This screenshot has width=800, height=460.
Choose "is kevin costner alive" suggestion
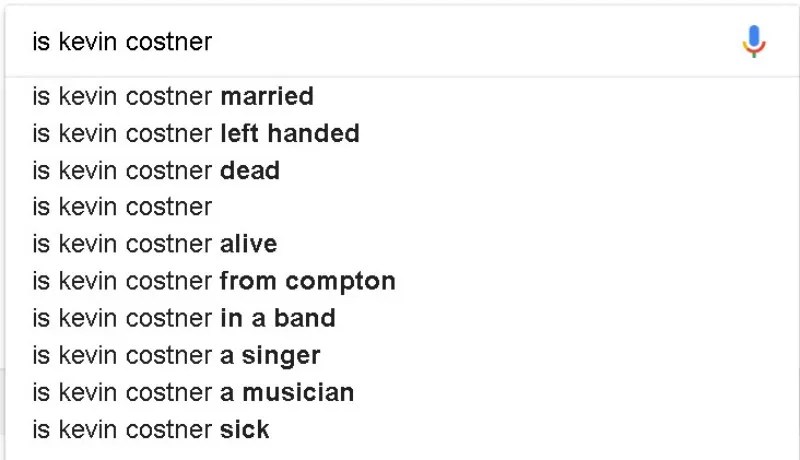tap(155, 245)
